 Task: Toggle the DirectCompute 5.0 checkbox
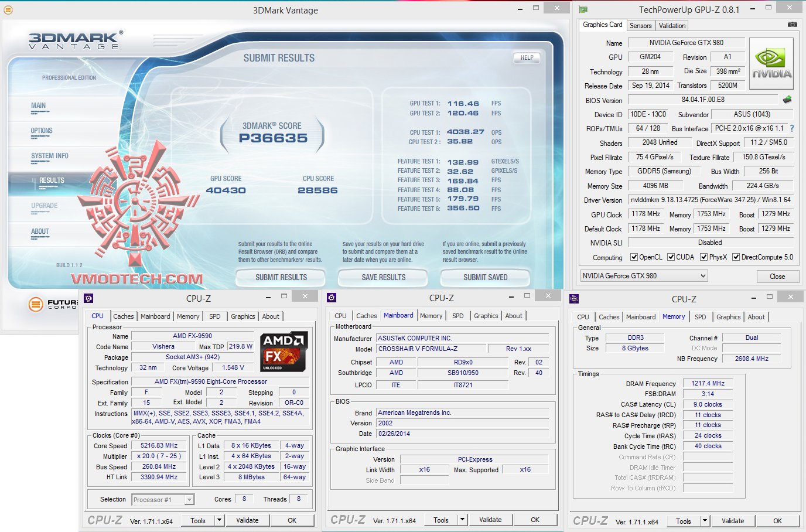[736, 257]
